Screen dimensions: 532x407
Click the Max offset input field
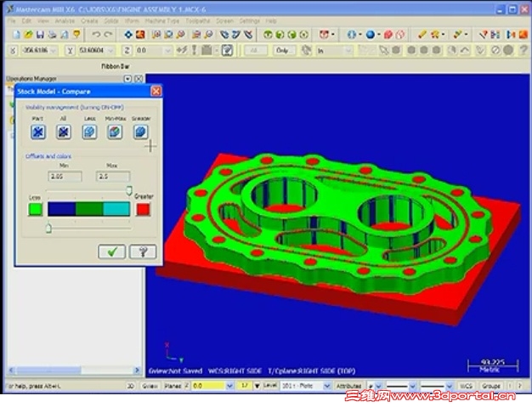(113, 177)
